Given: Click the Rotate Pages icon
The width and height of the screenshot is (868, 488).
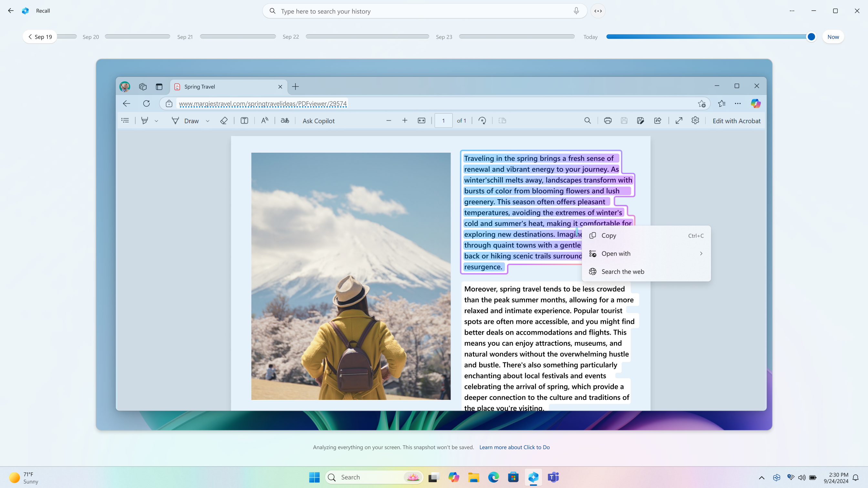Looking at the screenshot, I should point(482,120).
